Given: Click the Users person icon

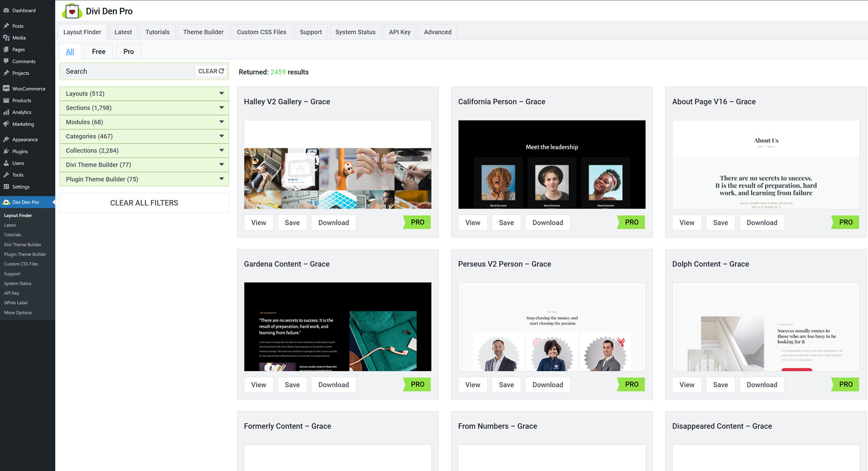Looking at the screenshot, I should coord(6,163).
